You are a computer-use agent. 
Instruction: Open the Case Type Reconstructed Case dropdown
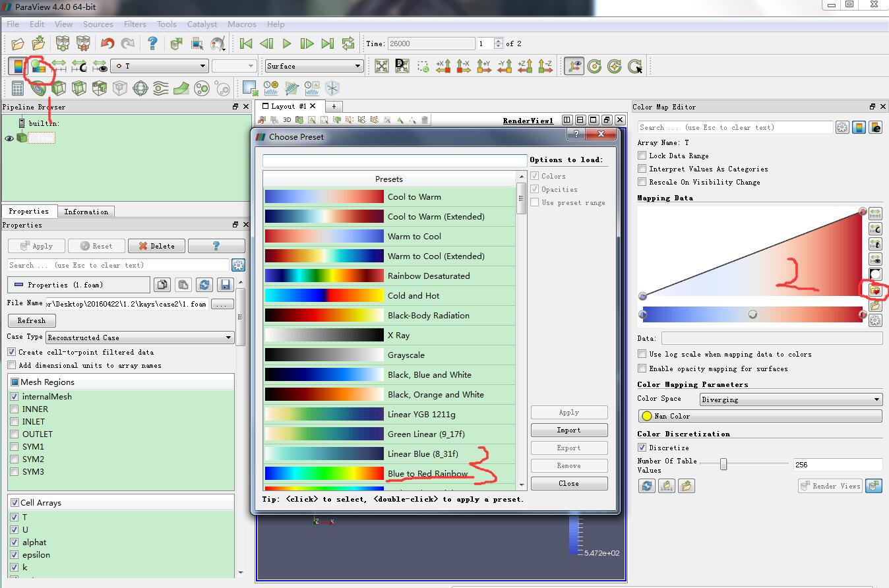(x=140, y=338)
